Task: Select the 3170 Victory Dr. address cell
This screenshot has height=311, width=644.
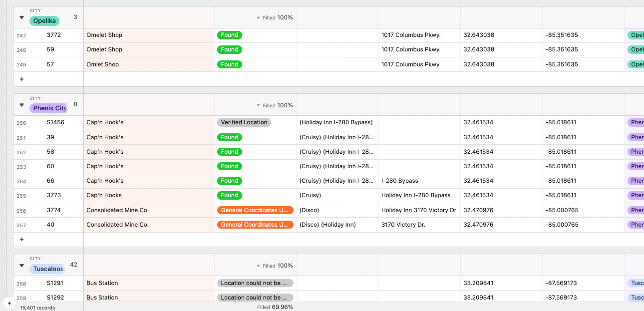Action: tap(419, 225)
